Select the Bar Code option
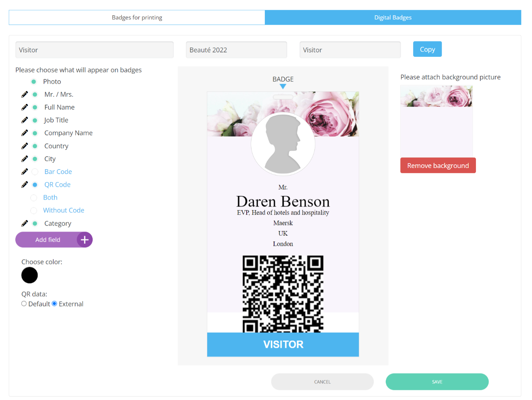532x400 pixels. tap(35, 172)
